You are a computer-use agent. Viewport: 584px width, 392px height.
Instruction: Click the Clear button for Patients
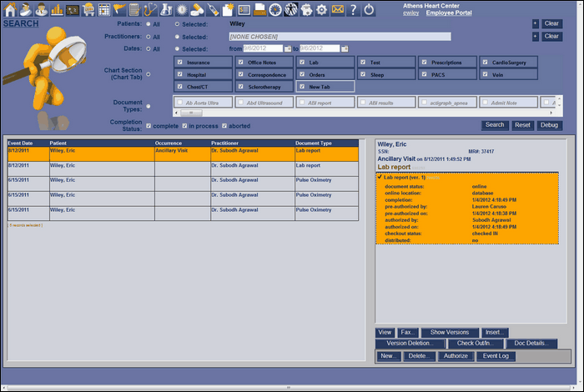click(x=551, y=23)
